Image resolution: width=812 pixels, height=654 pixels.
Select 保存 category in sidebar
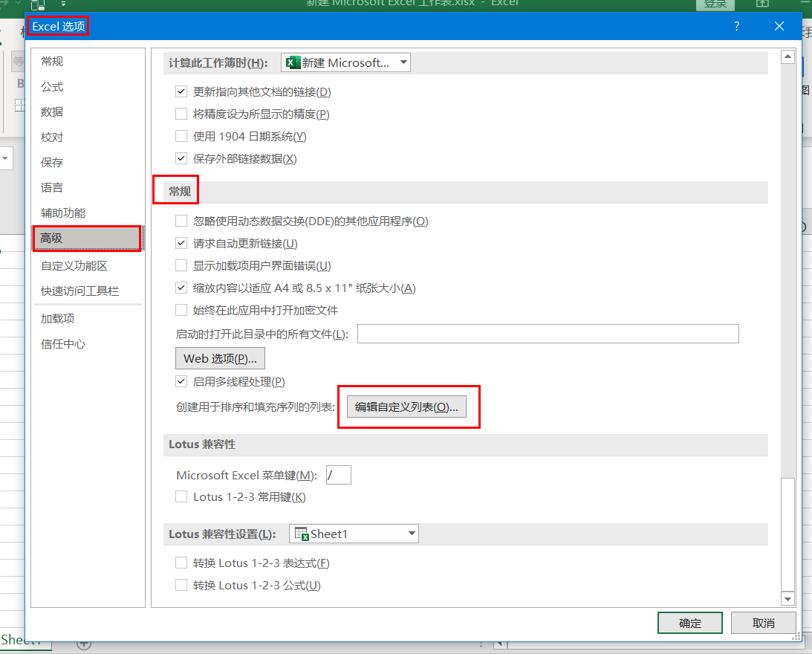[88, 163]
